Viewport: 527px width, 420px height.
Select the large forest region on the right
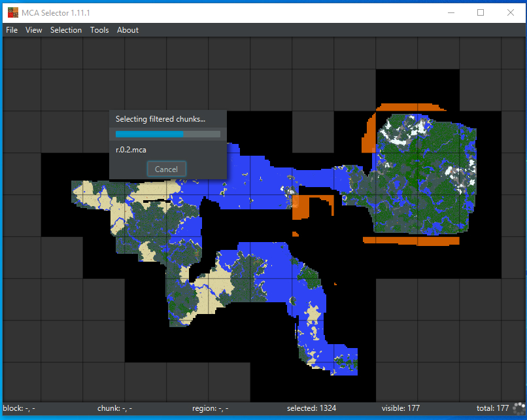coord(418,177)
